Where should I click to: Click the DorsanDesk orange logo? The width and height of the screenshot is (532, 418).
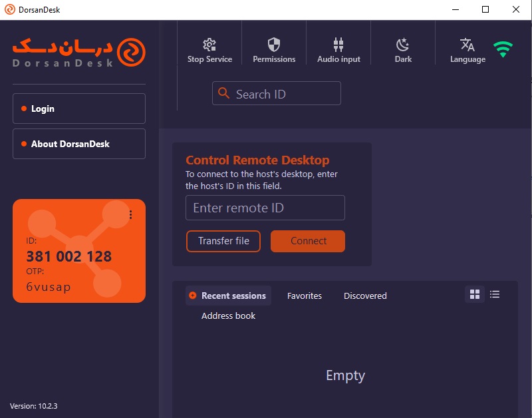pyautogui.click(x=79, y=52)
